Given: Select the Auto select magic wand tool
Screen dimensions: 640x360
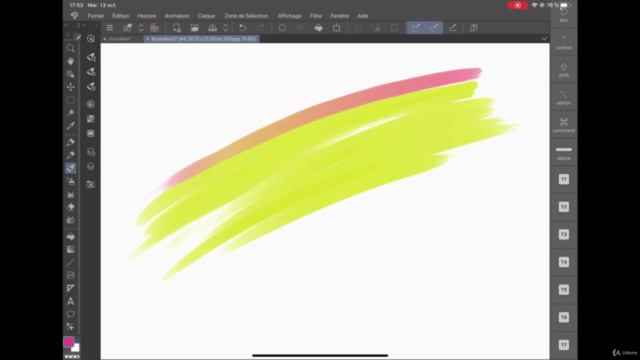Looking at the screenshot, I should [70, 113].
